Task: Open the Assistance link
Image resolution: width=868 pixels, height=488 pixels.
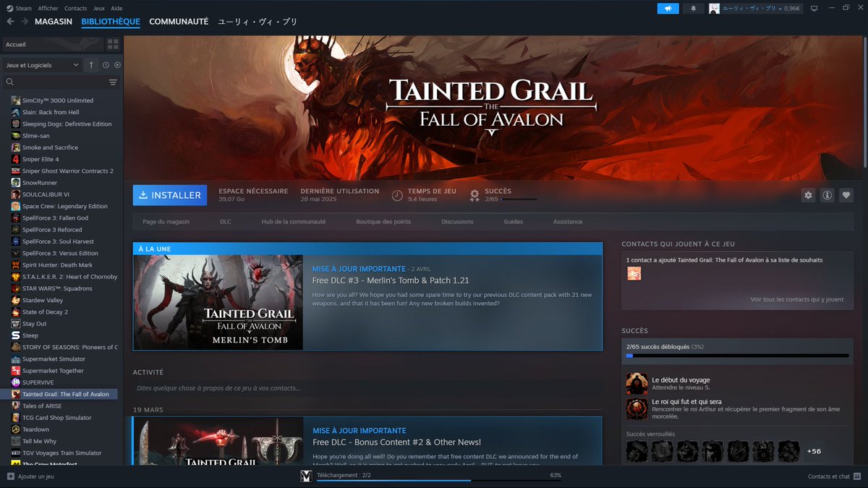Action: pos(568,222)
